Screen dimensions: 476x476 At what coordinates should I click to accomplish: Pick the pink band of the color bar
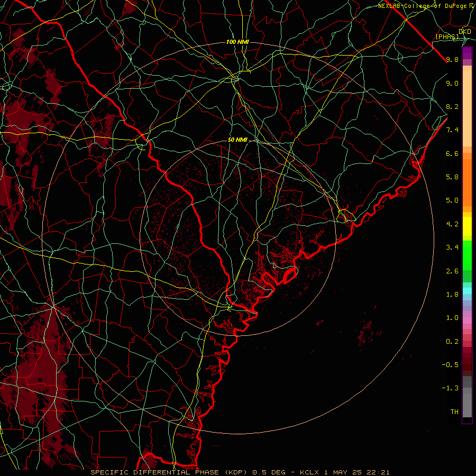pyautogui.click(x=467, y=321)
